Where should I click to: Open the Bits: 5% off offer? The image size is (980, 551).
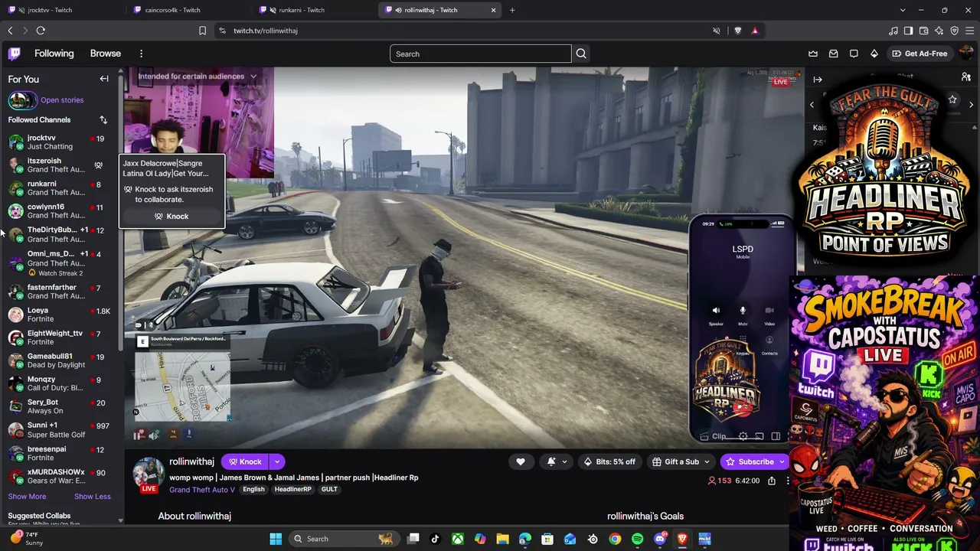[609, 461]
